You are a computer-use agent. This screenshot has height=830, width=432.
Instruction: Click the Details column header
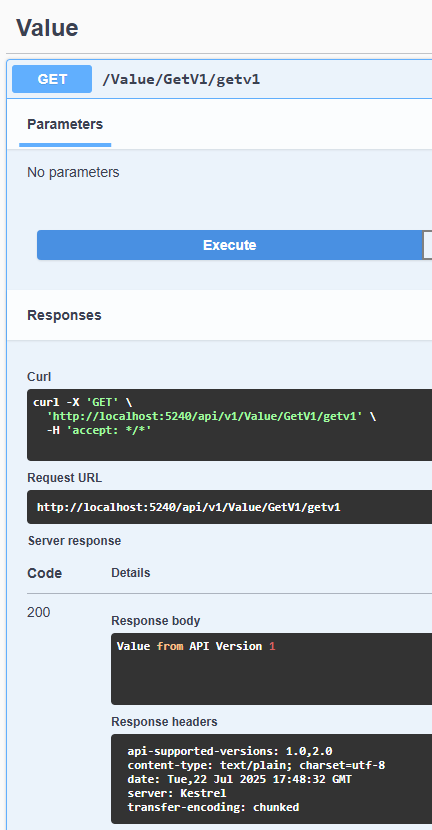click(131, 573)
